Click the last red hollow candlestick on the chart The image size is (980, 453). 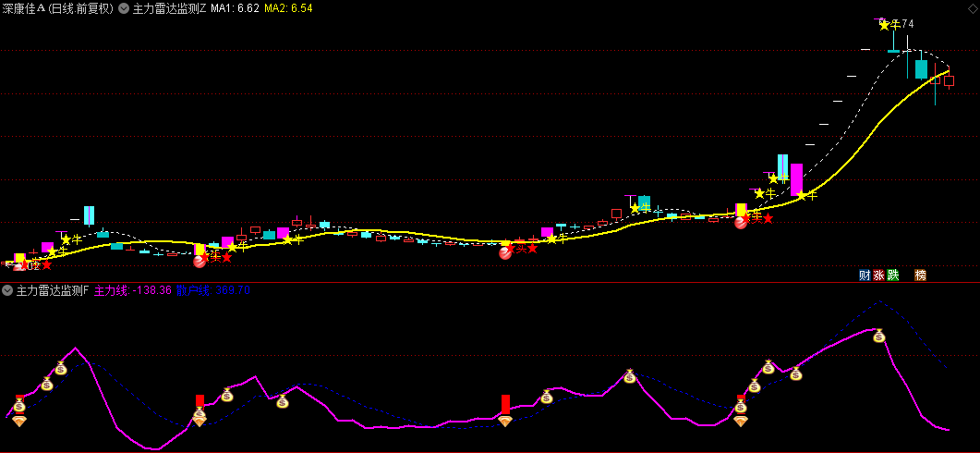point(949,80)
